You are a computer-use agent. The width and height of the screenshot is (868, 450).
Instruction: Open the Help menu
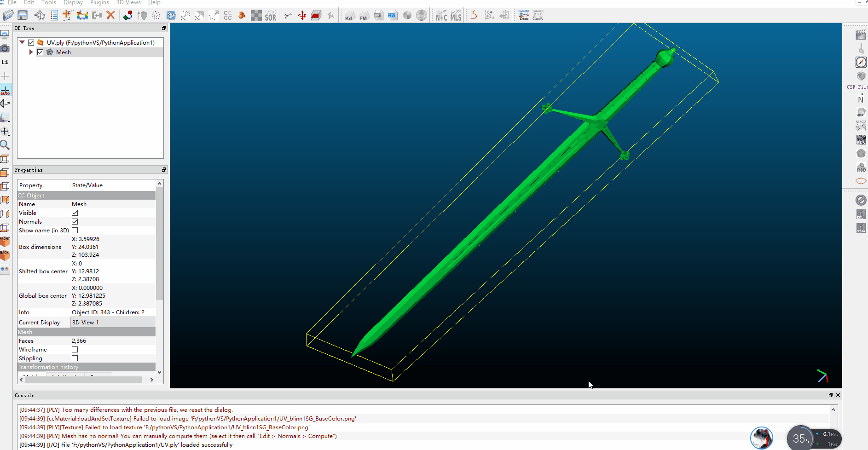click(154, 2)
